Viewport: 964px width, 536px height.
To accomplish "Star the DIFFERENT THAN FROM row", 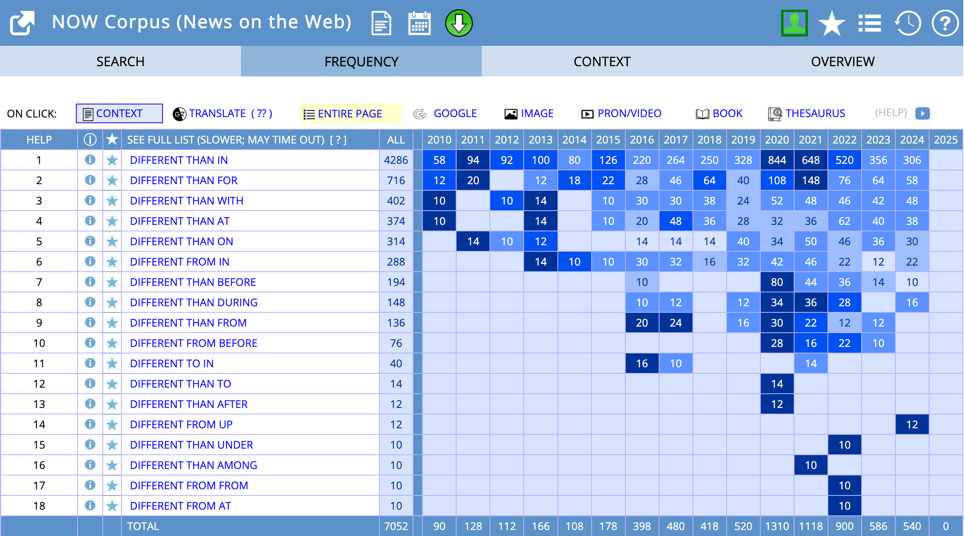I will tap(112, 323).
